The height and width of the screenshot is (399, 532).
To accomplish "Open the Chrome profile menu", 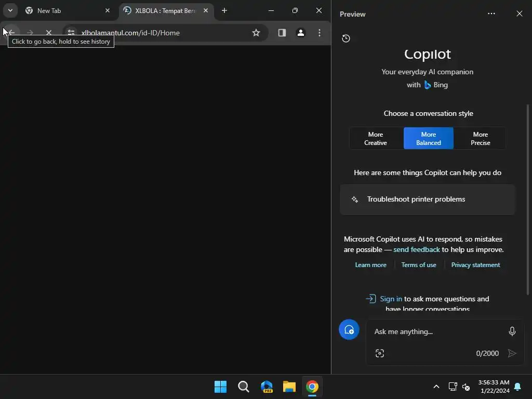I will [x=301, y=33].
